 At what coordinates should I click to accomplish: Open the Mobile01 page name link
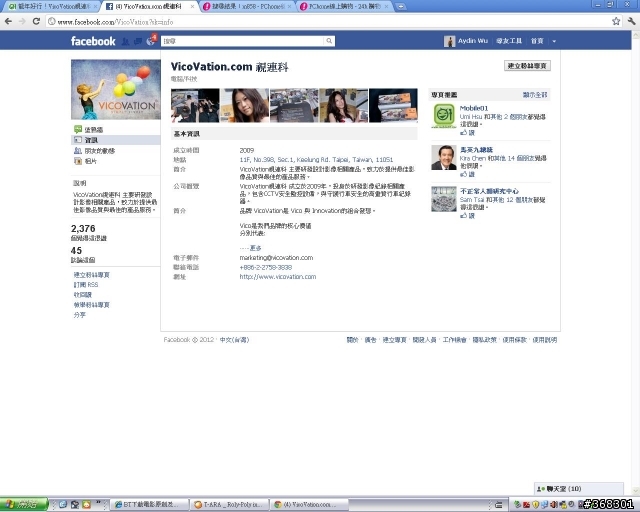click(x=473, y=108)
